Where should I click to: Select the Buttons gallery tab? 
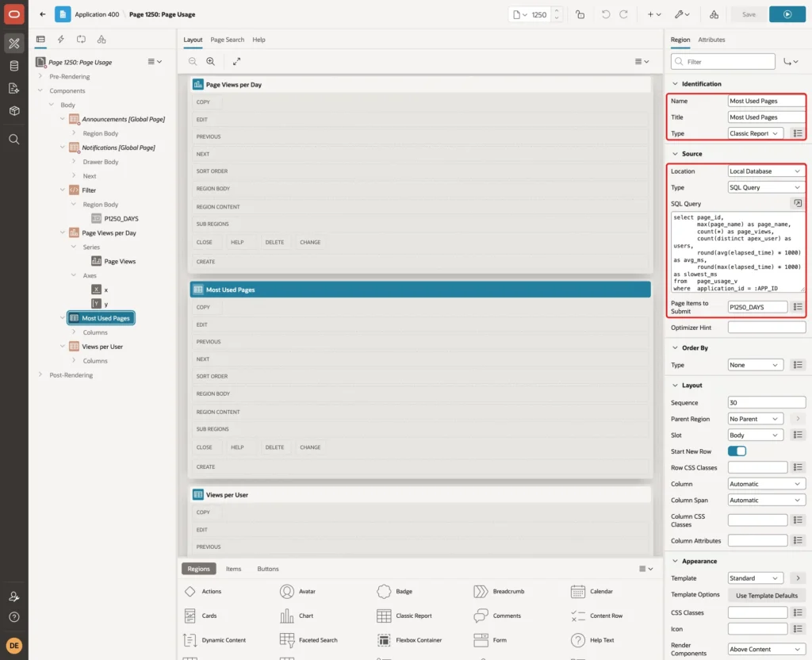pyautogui.click(x=268, y=569)
